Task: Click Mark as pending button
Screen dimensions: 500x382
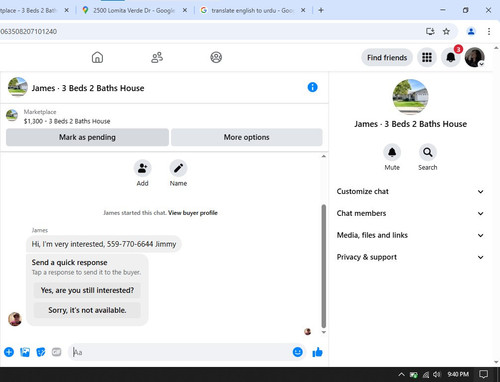Action: coord(87,137)
